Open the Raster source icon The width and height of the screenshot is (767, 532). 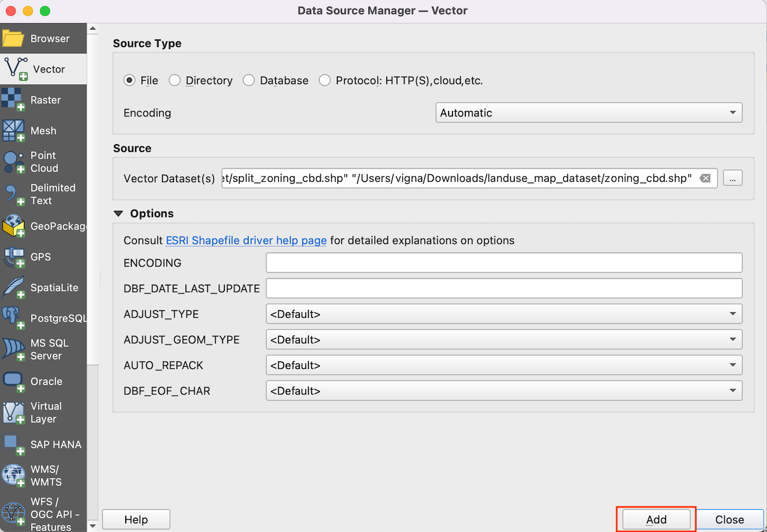(x=13, y=100)
